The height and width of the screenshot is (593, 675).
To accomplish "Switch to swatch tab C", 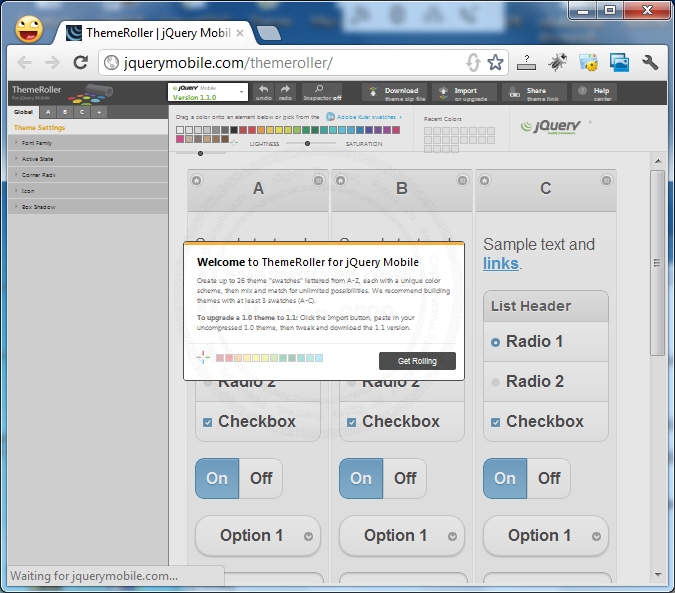I will pyautogui.click(x=82, y=112).
